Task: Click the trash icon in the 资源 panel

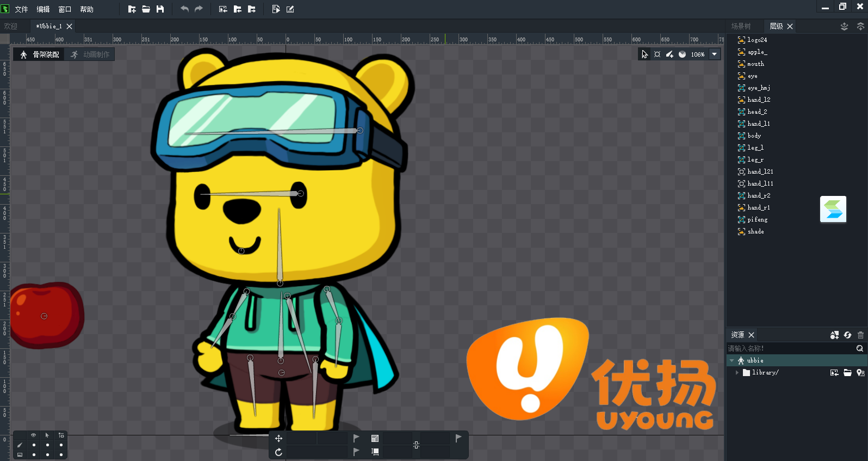Action: [x=860, y=335]
